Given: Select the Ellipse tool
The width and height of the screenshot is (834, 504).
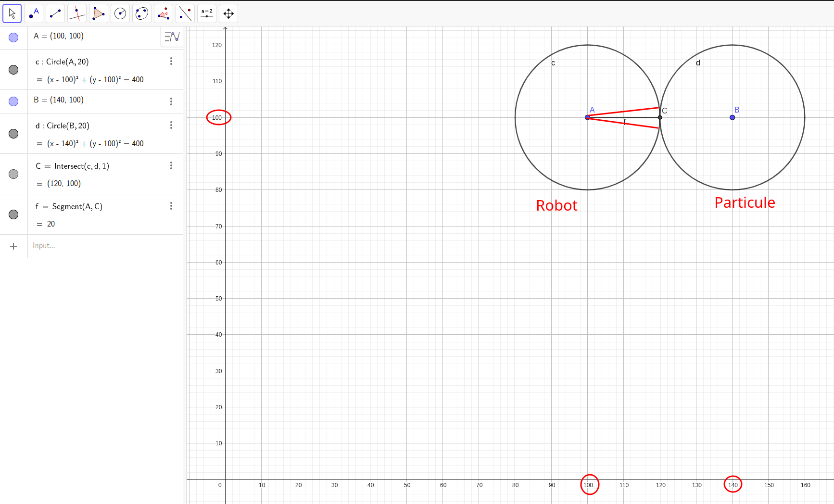Looking at the screenshot, I should (x=141, y=13).
